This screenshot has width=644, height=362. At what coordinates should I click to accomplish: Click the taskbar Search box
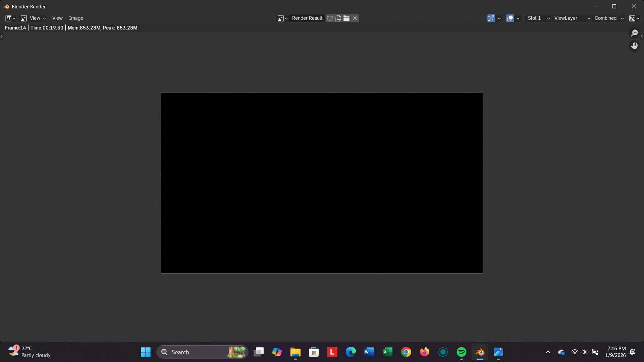tap(202, 352)
